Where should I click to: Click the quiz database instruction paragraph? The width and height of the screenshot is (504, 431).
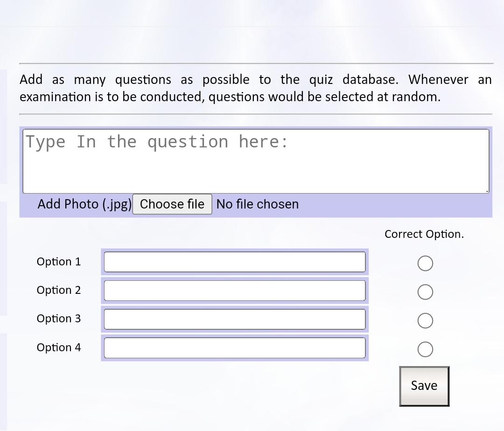point(255,88)
